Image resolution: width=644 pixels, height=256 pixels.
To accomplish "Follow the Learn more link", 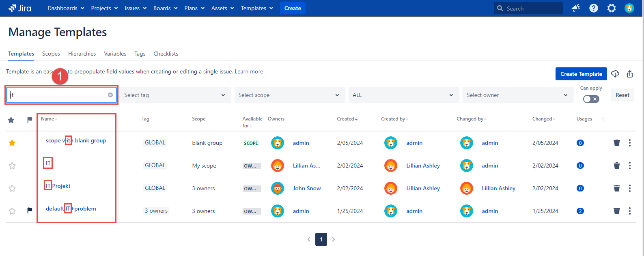I will pyautogui.click(x=249, y=71).
